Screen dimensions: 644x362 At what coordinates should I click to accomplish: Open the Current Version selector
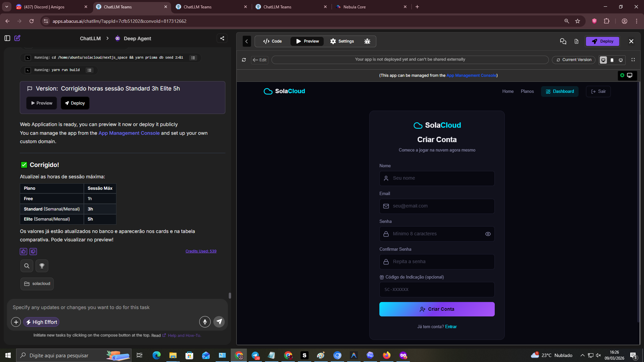(574, 60)
